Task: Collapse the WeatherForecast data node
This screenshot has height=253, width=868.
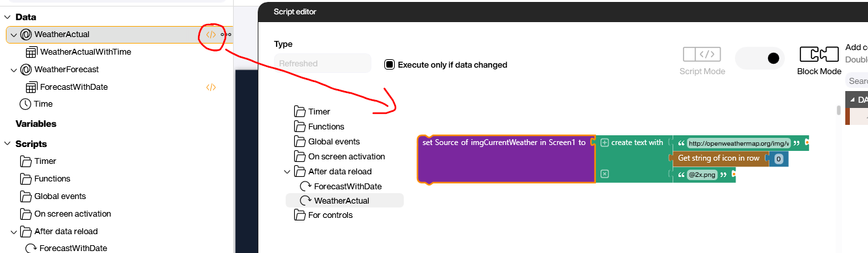Action: tap(14, 70)
